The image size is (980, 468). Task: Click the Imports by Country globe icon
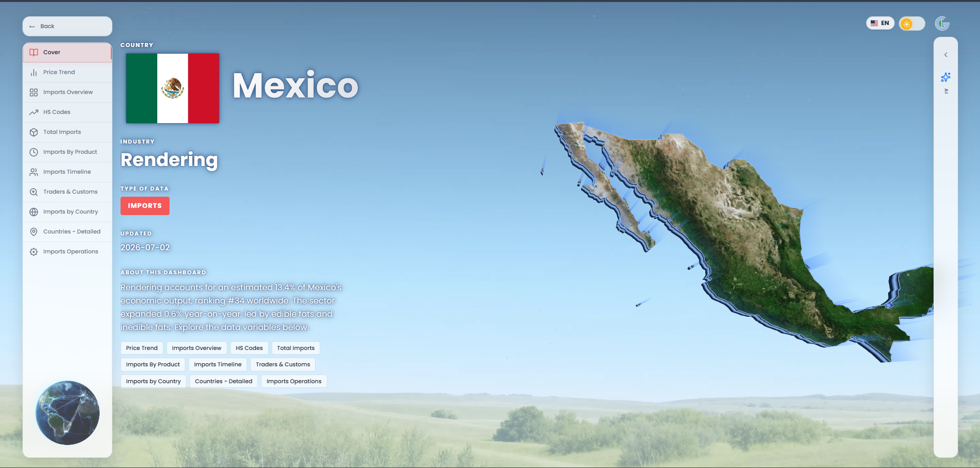34,212
